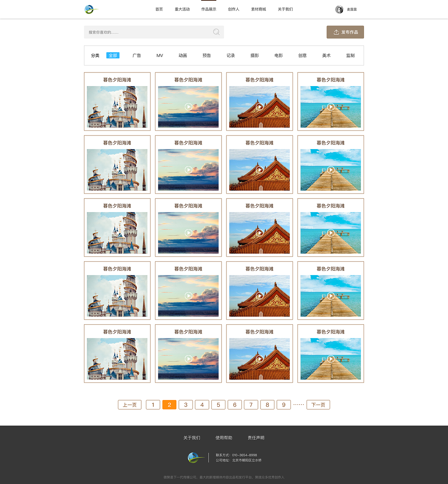Open the user avatar beside 麦露露
This screenshot has height=484, width=448.
click(339, 9)
